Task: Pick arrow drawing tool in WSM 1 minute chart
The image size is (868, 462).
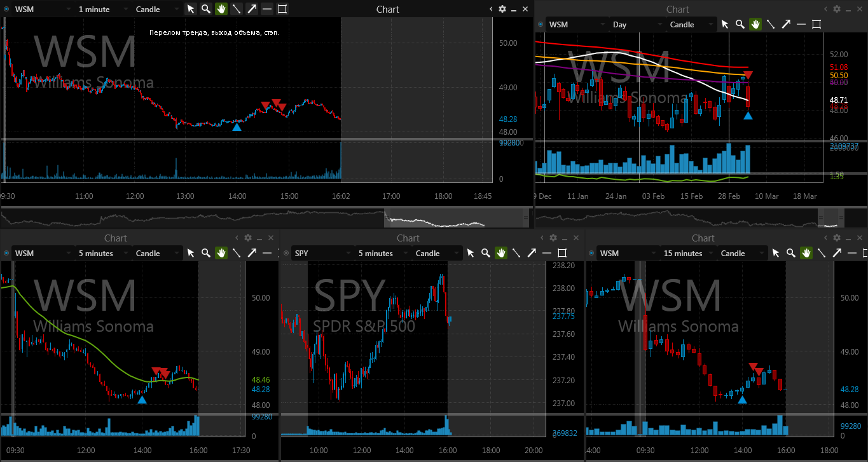Action: 252,9
